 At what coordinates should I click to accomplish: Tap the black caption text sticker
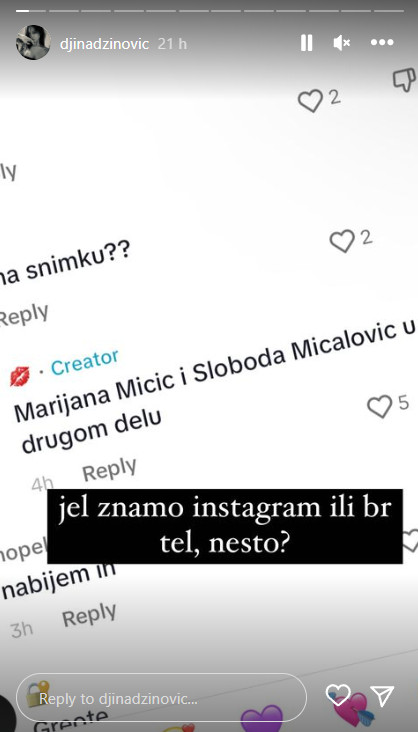click(x=225, y=526)
